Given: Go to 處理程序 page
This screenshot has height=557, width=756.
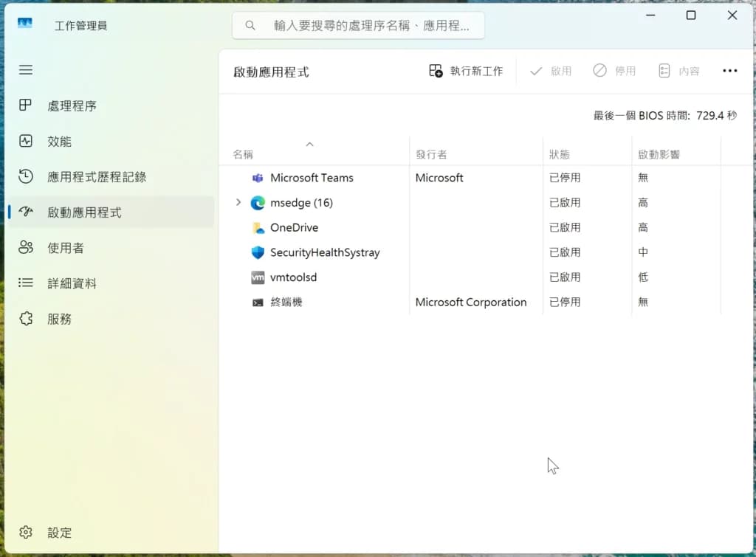Looking at the screenshot, I should tap(111, 105).
